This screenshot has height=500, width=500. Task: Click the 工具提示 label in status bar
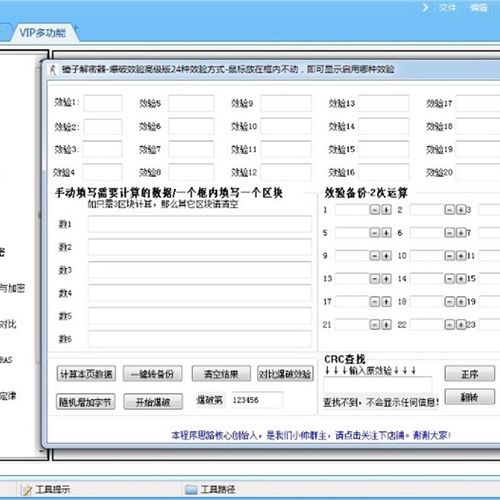(x=53, y=489)
